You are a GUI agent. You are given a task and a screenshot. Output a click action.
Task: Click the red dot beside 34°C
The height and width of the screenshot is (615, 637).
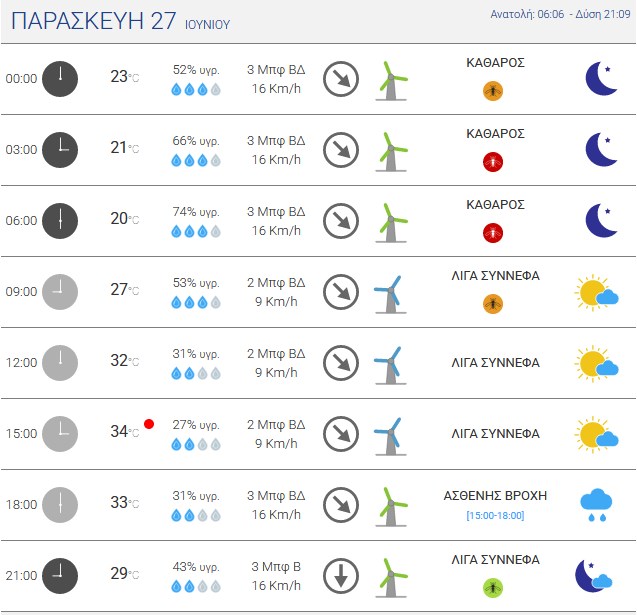[149, 424]
